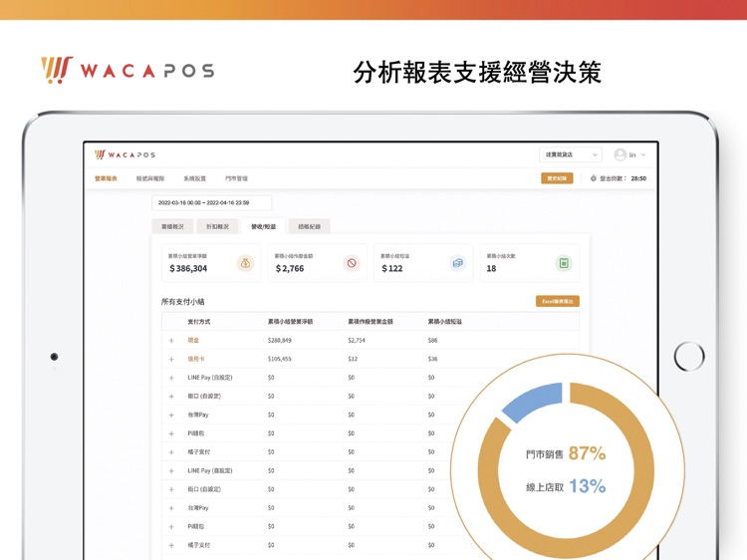747x560 pixels.
Task: Click the WACAPOS logo inside the tablet app
Action: [x=124, y=154]
